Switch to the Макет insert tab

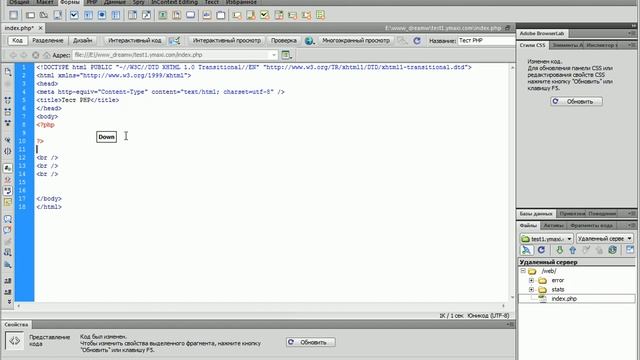coord(44,2)
